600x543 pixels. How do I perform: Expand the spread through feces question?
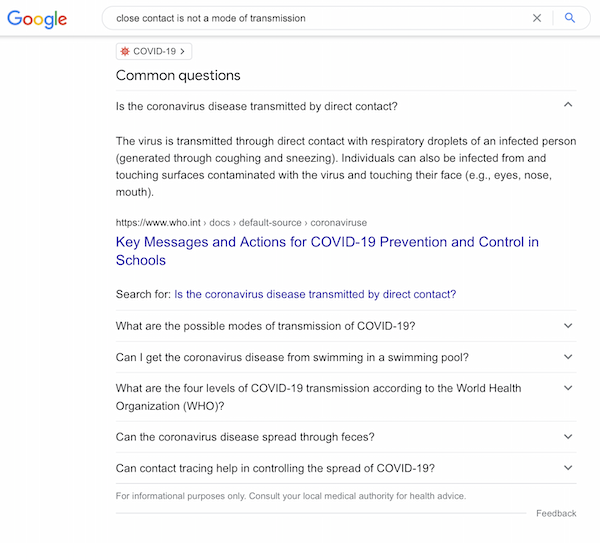coord(259,437)
